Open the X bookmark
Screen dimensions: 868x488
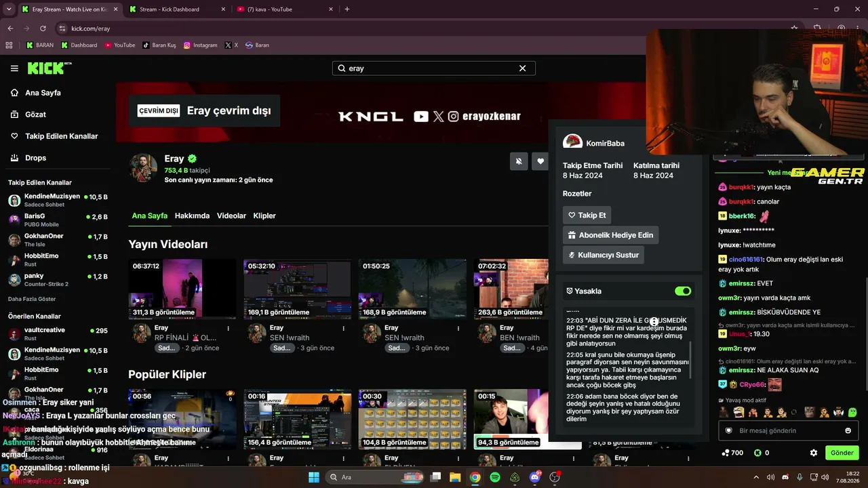[231, 45]
